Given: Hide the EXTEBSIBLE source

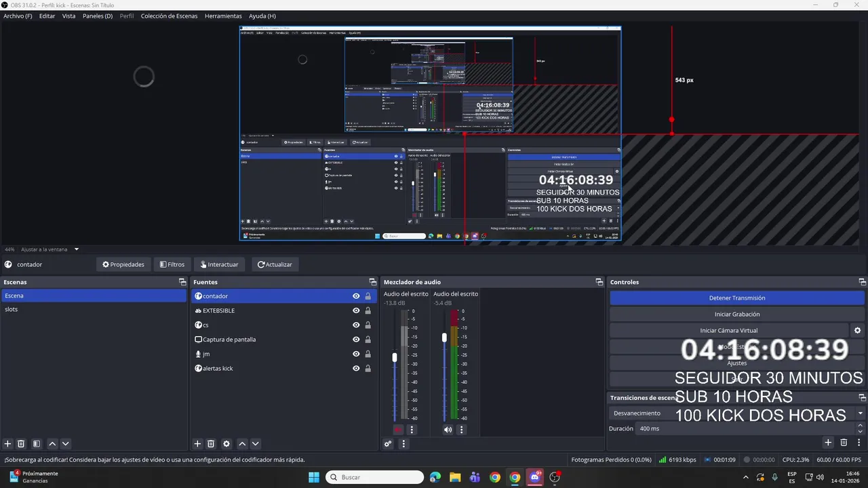Looking at the screenshot, I should (x=356, y=310).
